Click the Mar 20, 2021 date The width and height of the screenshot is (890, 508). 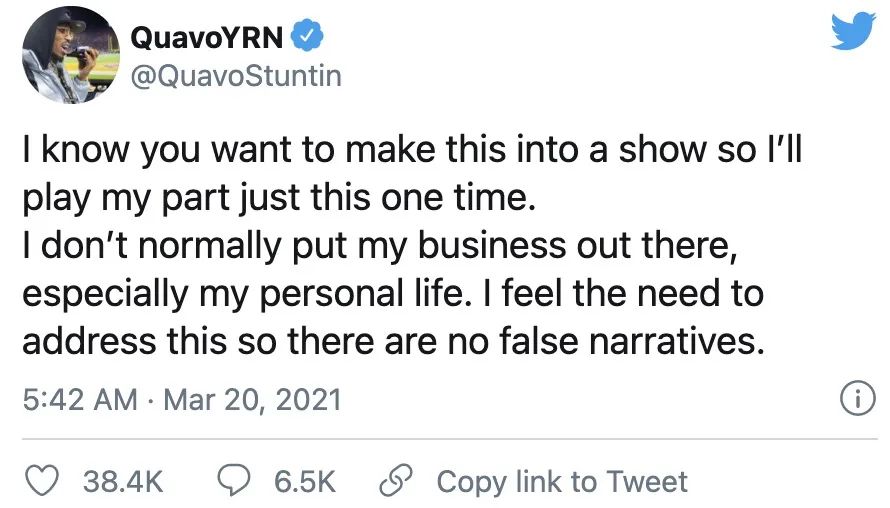click(x=252, y=400)
